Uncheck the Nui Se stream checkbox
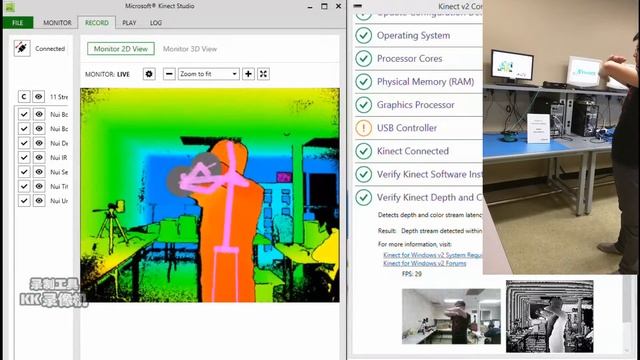Screen dimensions: 640x360 [24, 172]
